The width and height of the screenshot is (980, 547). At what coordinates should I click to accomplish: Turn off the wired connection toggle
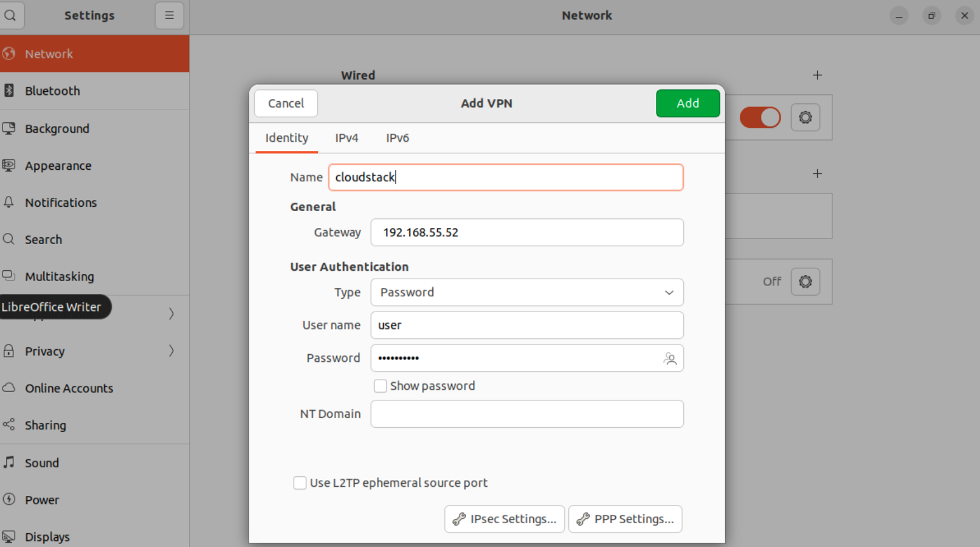coord(760,117)
